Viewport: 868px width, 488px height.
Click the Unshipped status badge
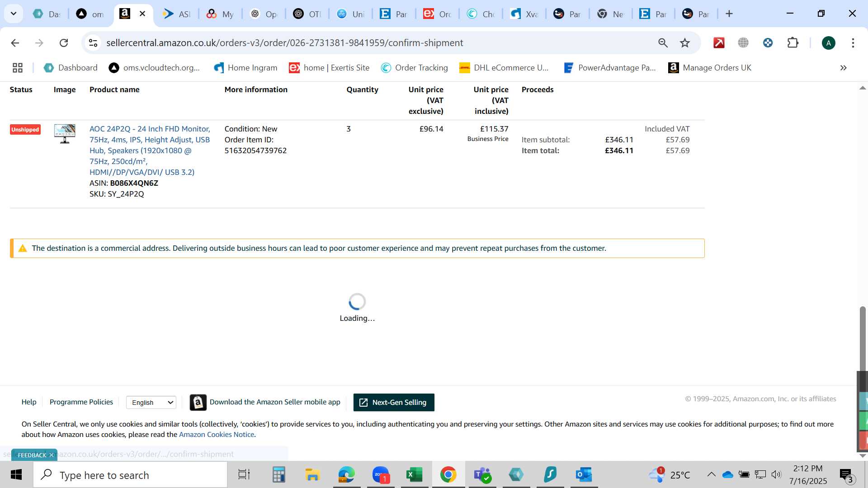(25, 130)
